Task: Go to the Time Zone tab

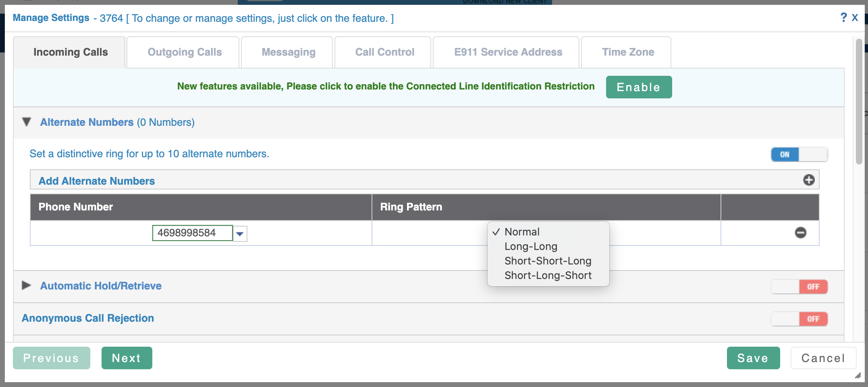Action: [627, 52]
